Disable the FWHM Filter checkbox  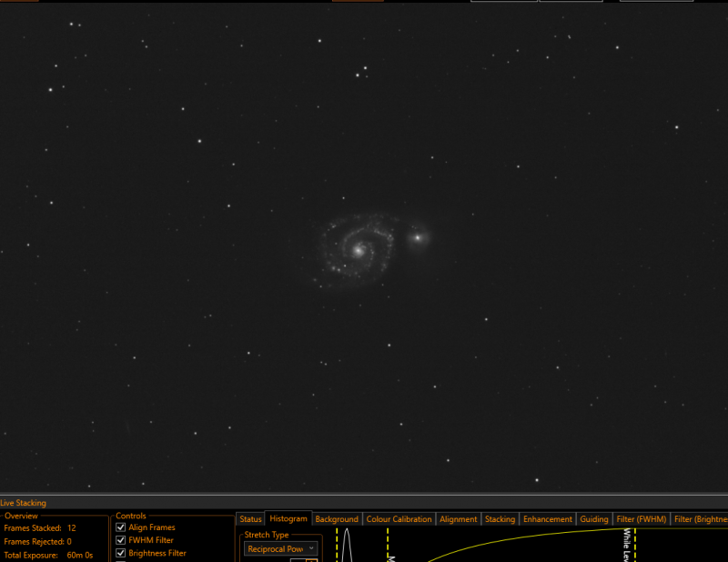121,540
